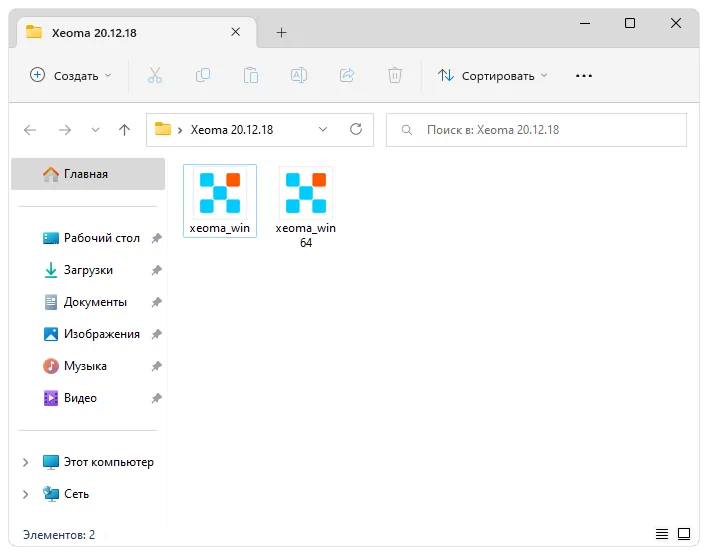Select the xeoma_win64 file icon
Viewport: 707px width, 556px height.
[306, 207]
